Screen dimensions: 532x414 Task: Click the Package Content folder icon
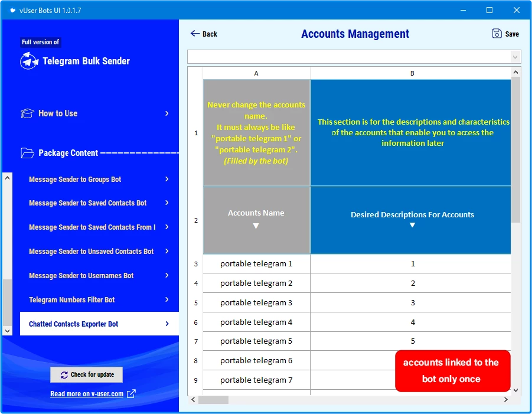tap(27, 153)
